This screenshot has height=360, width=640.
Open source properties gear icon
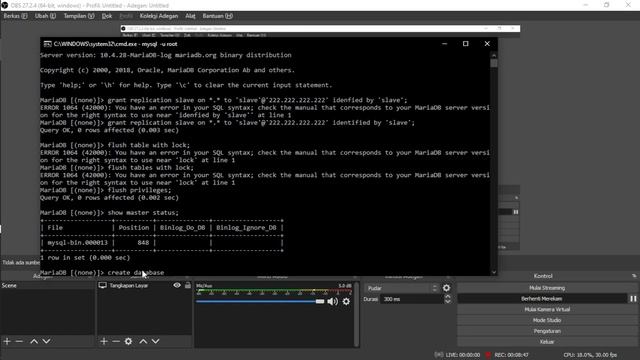click(129, 341)
